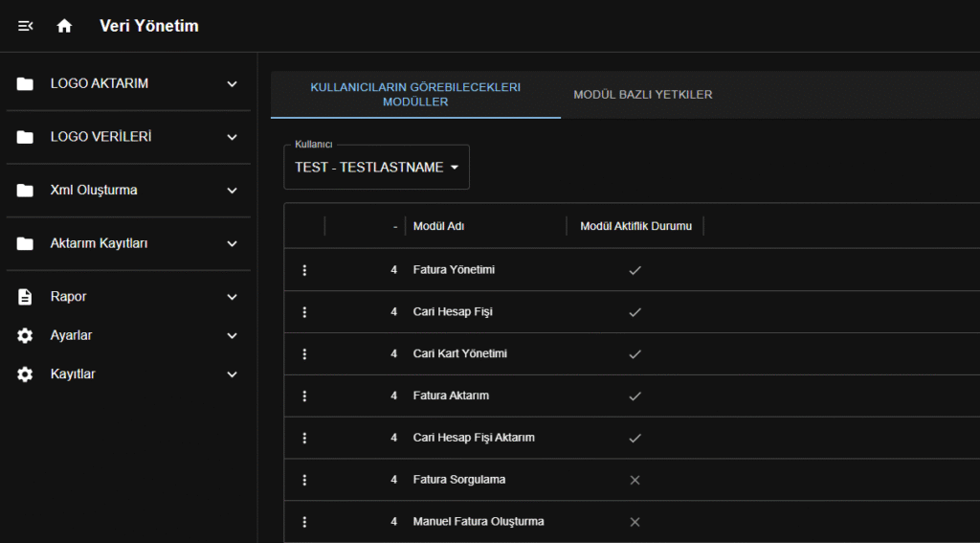Viewport: 980px width, 543px height.
Task: Go to home via the house icon
Action: click(x=64, y=26)
